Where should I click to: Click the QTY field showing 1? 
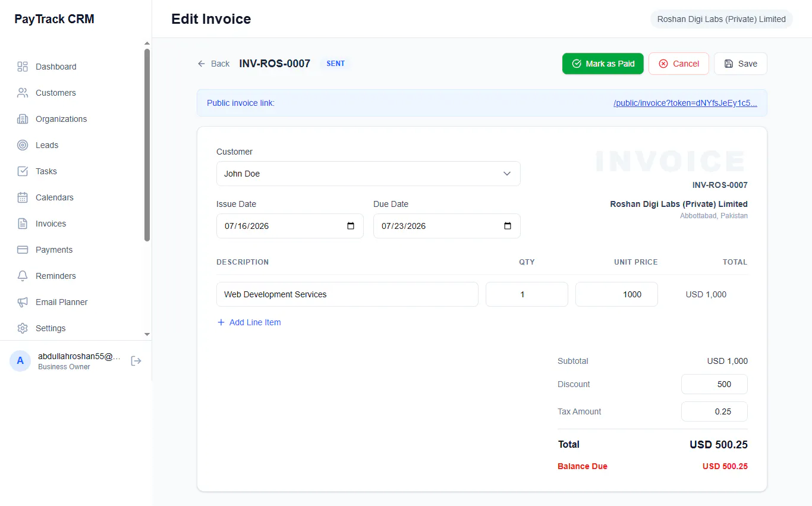pos(527,294)
